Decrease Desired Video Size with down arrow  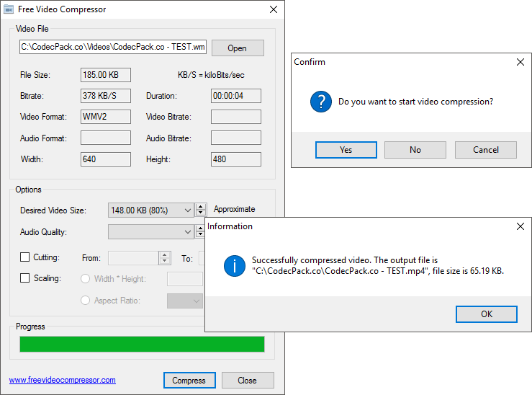click(201, 213)
